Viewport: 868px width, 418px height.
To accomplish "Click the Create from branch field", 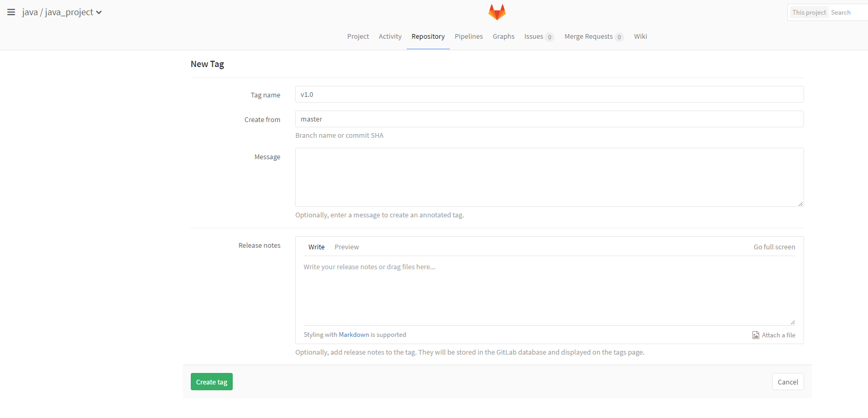I will pyautogui.click(x=549, y=119).
